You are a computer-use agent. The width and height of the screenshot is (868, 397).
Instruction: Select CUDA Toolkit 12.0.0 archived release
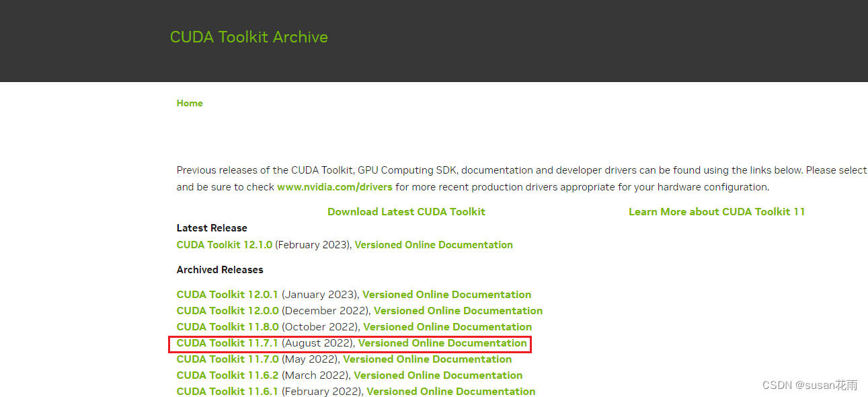[x=227, y=311]
